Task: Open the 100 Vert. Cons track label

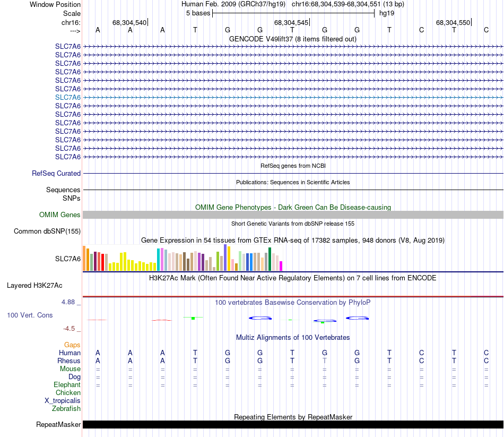Action: [30, 315]
